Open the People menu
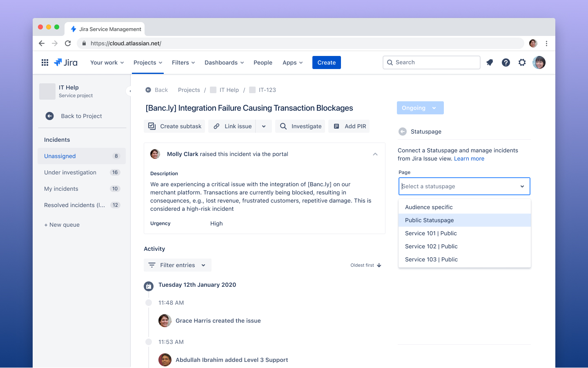 point(263,62)
